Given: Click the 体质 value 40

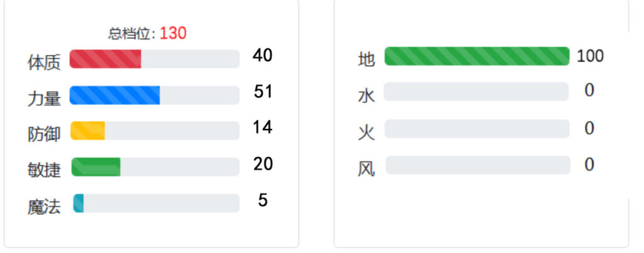Looking at the screenshot, I should pyautogui.click(x=262, y=55).
